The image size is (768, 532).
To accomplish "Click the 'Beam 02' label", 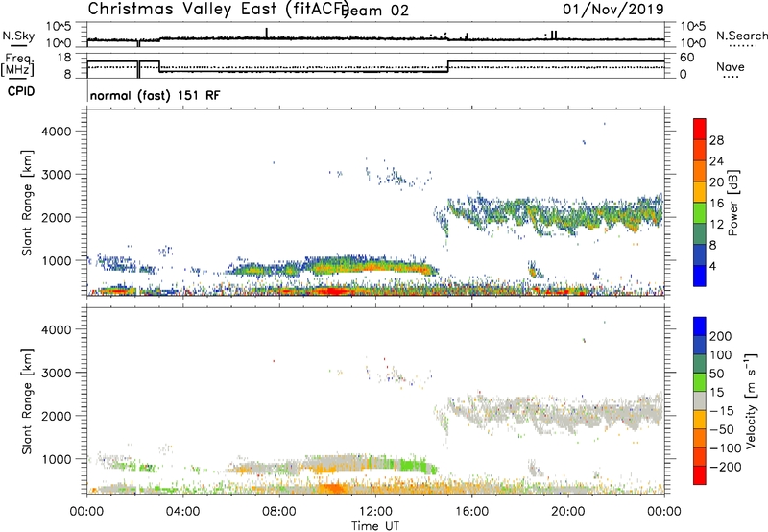I will pos(376,11).
